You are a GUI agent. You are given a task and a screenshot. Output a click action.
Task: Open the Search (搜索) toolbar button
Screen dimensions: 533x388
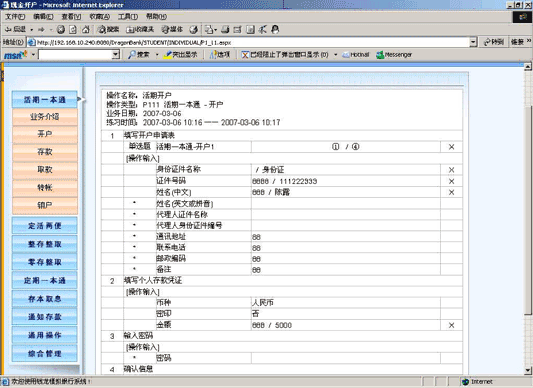pos(108,30)
